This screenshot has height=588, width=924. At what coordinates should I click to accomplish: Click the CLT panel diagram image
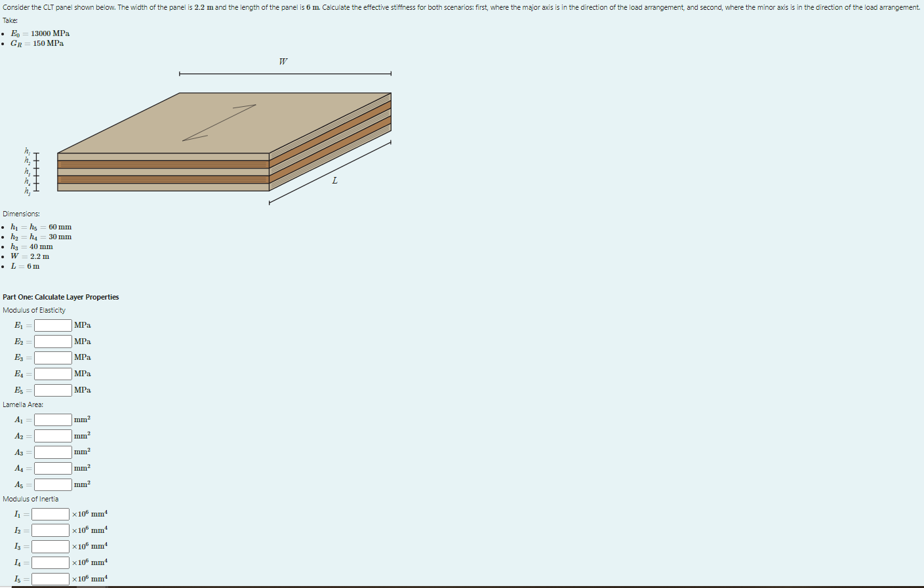223,138
